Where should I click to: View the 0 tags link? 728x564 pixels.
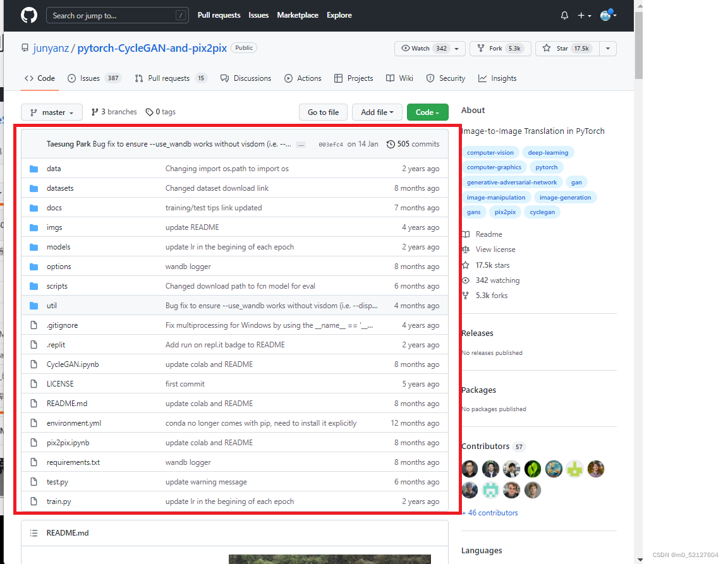click(x=161, y=112)
